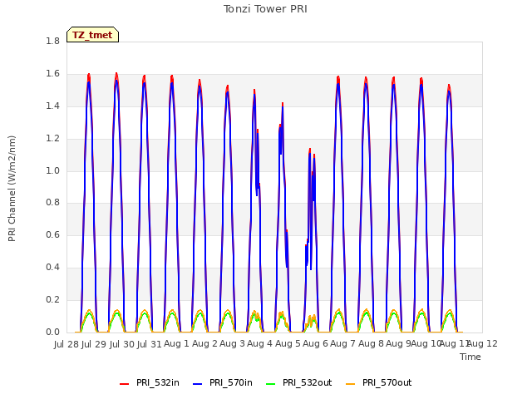Click the orange PRI_570out legend swatch

pos(351,383)
